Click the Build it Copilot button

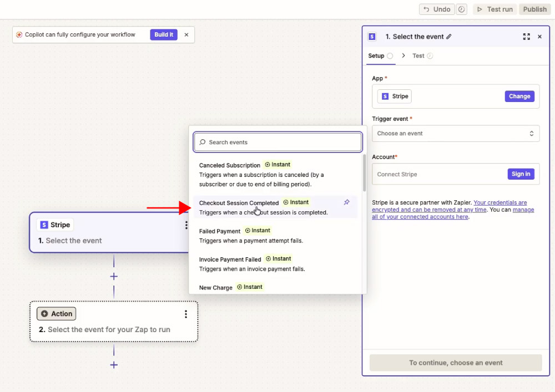click(x=164, y=34)
